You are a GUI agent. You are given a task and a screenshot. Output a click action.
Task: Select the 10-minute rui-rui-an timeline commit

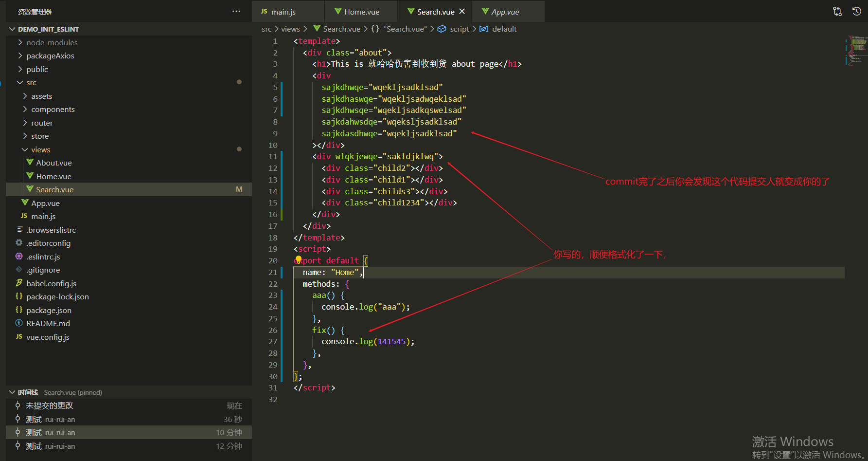pos(129,432)
